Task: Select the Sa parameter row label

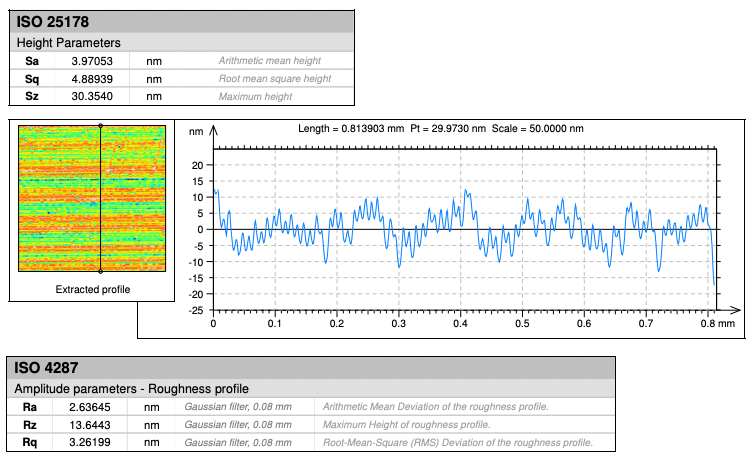Action: point(32,61)
